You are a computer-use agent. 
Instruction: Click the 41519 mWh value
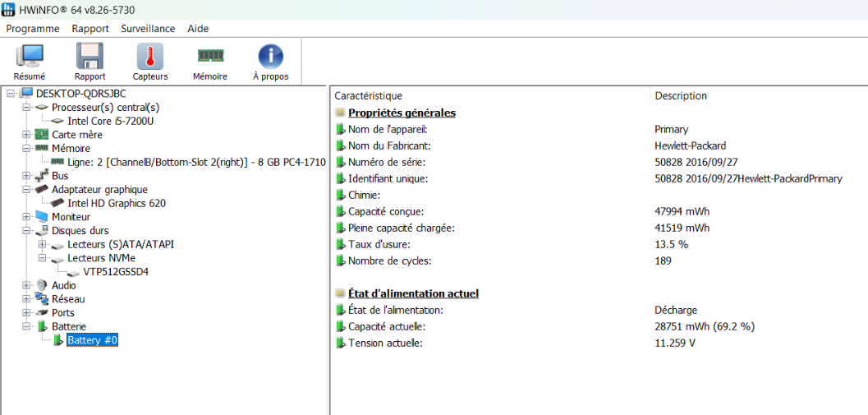[x=682, y=228]
